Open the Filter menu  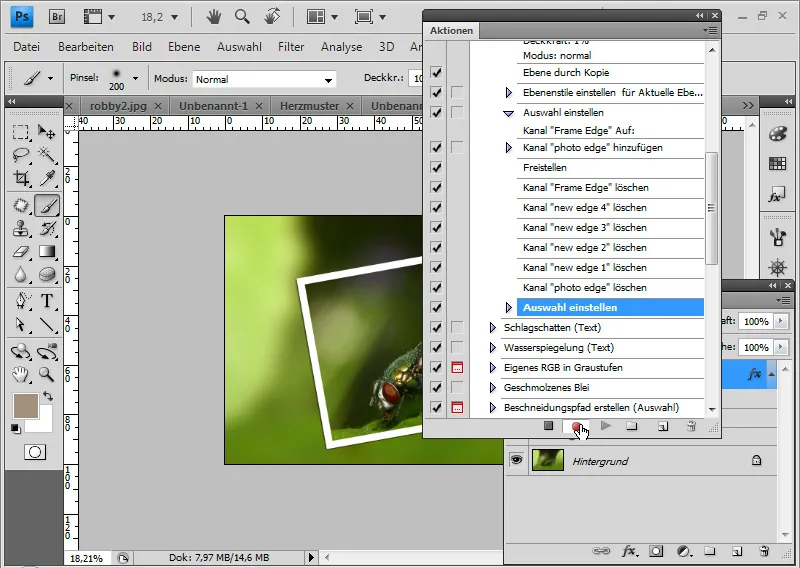[291, 47]
